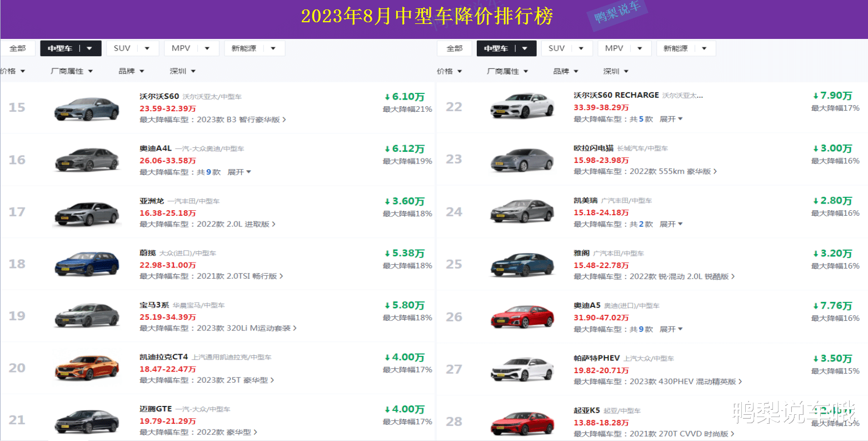Click the 宝马3系 model name
Viewport: 868px width, 441px height.
[x=154, y=305]
